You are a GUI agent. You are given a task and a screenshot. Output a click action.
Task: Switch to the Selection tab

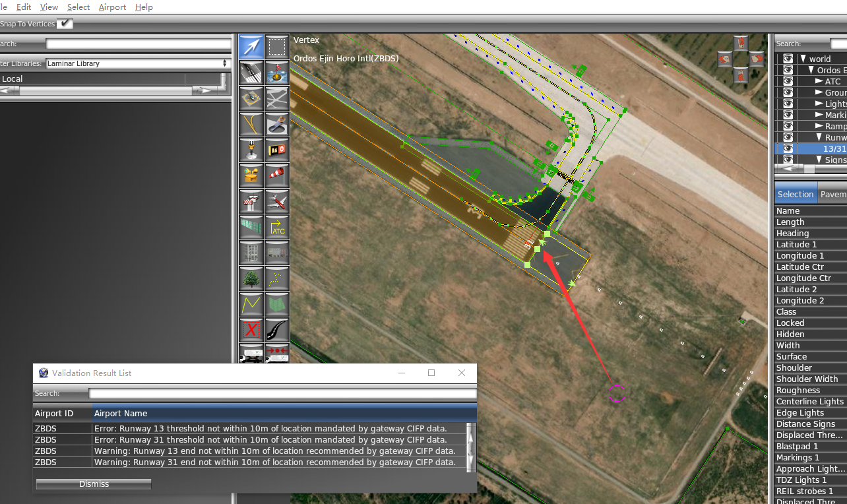tap(795, 194)
